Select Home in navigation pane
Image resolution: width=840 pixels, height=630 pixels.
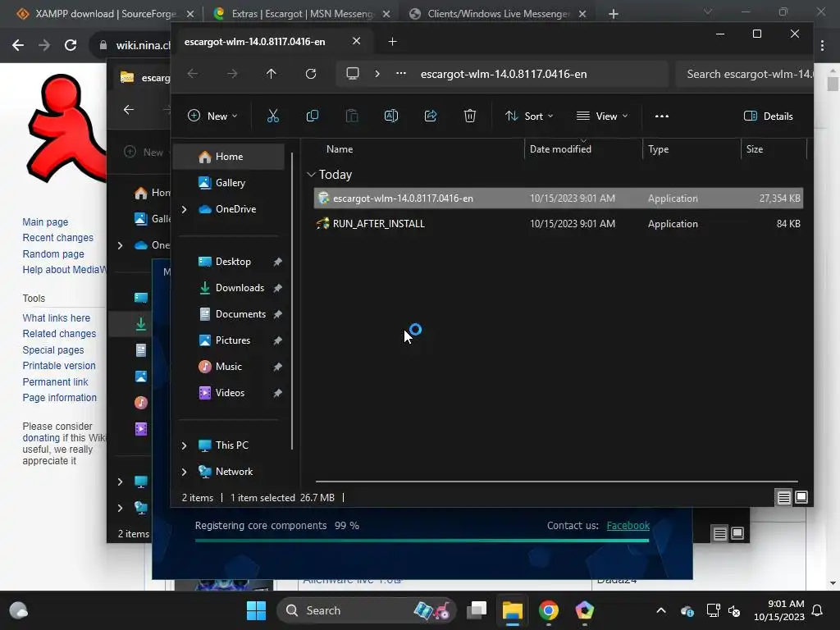[229, 157]
